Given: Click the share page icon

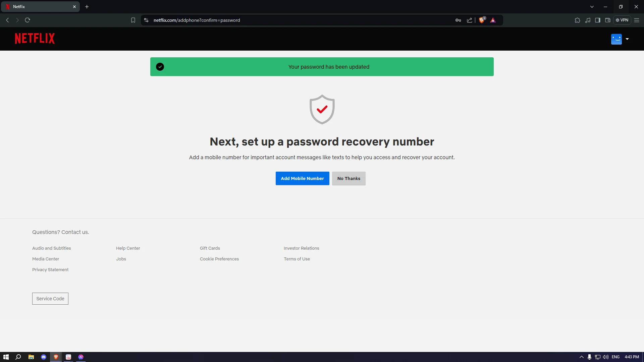Looking at the screenshot, I should pos(470,20).
